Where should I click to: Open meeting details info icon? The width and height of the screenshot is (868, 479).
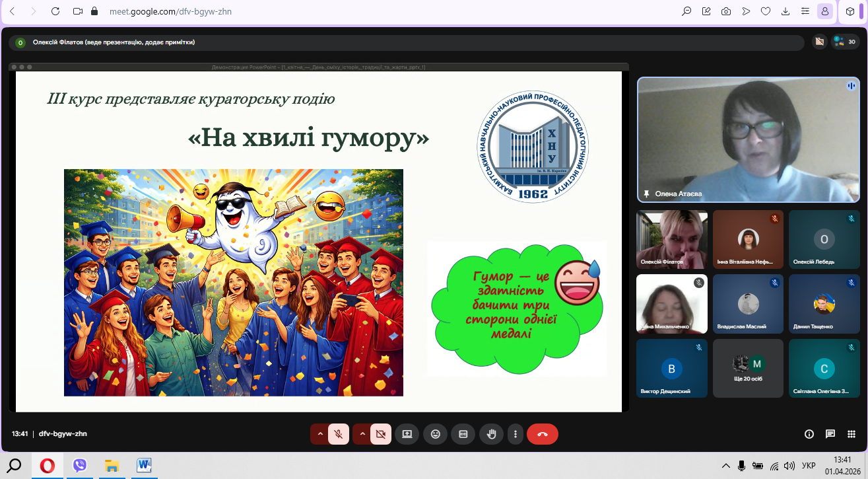pyautogui.click(x=809, y=434)
